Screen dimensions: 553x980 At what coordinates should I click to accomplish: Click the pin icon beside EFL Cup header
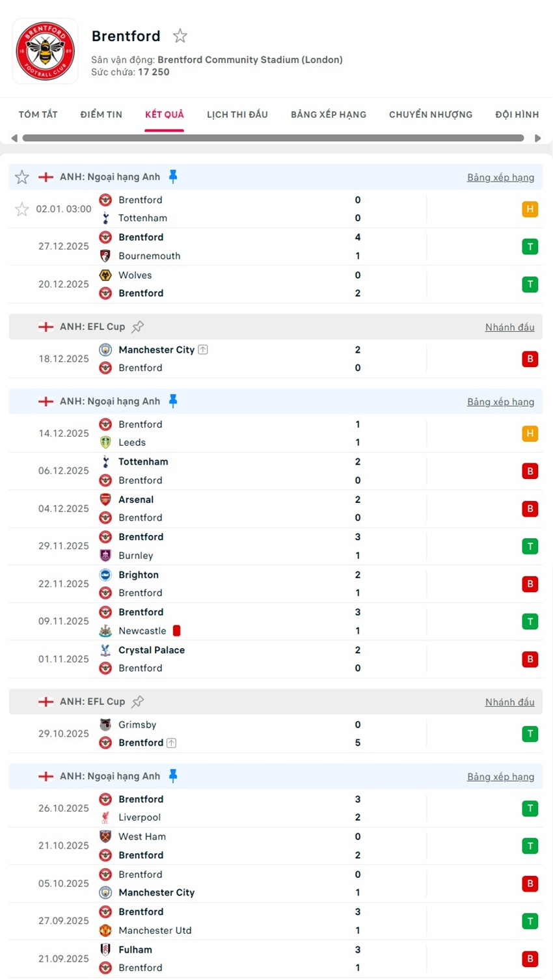138,326
